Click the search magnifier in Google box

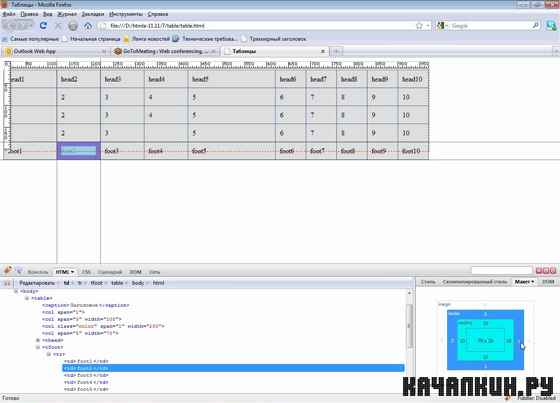coord(535,25)
